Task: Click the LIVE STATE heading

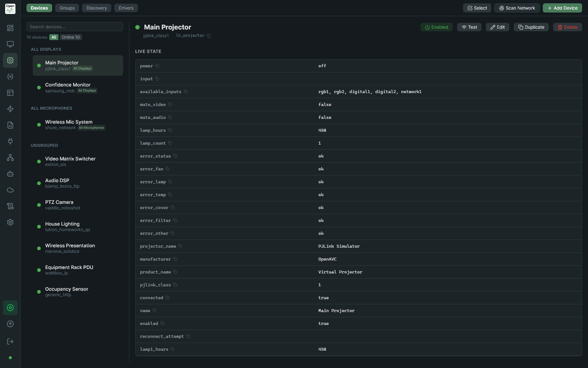Action: point(148,52)
